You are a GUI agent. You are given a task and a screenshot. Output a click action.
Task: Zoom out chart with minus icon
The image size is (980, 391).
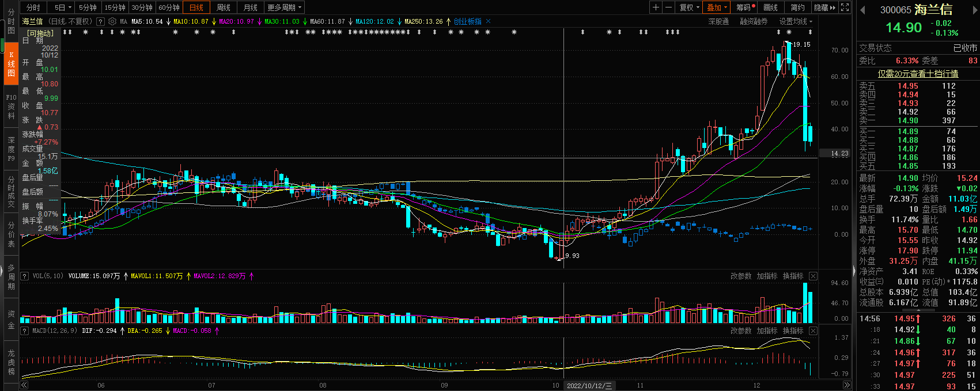(668, 7)
